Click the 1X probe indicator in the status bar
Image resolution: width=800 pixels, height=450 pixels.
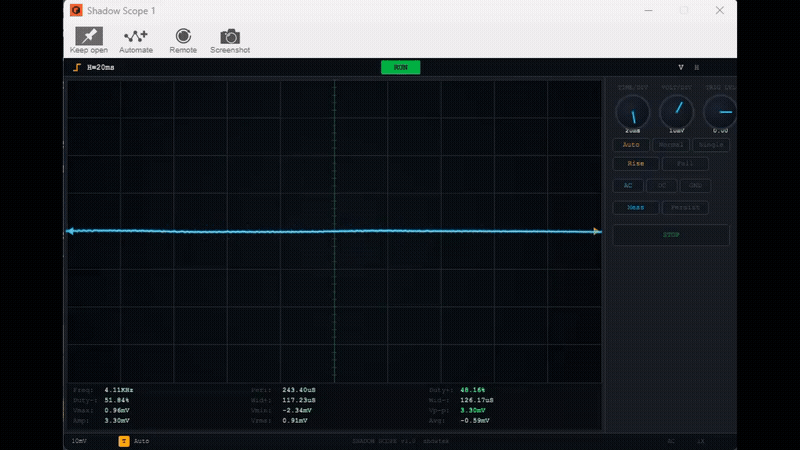coord(701,441)
